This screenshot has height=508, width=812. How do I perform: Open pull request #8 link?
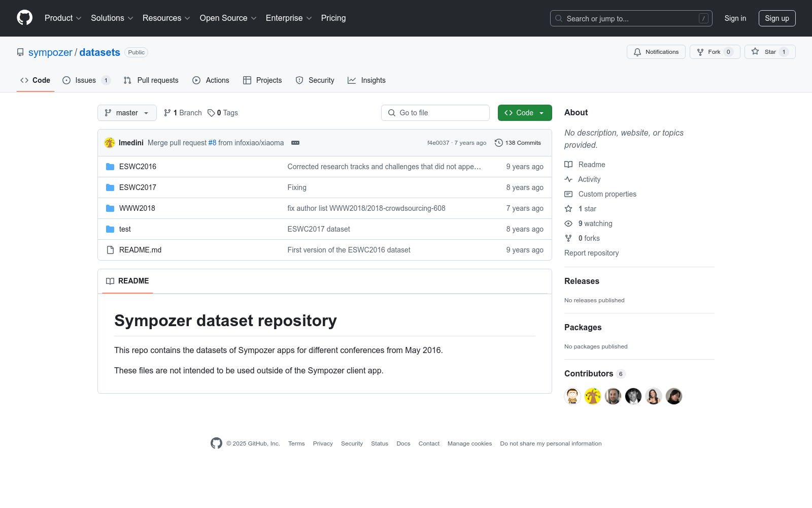click(x=212, y=143)
